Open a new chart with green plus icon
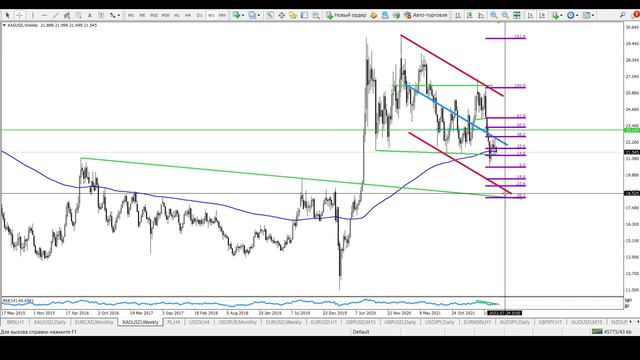640x360 pixels. [x=236, y=15]
